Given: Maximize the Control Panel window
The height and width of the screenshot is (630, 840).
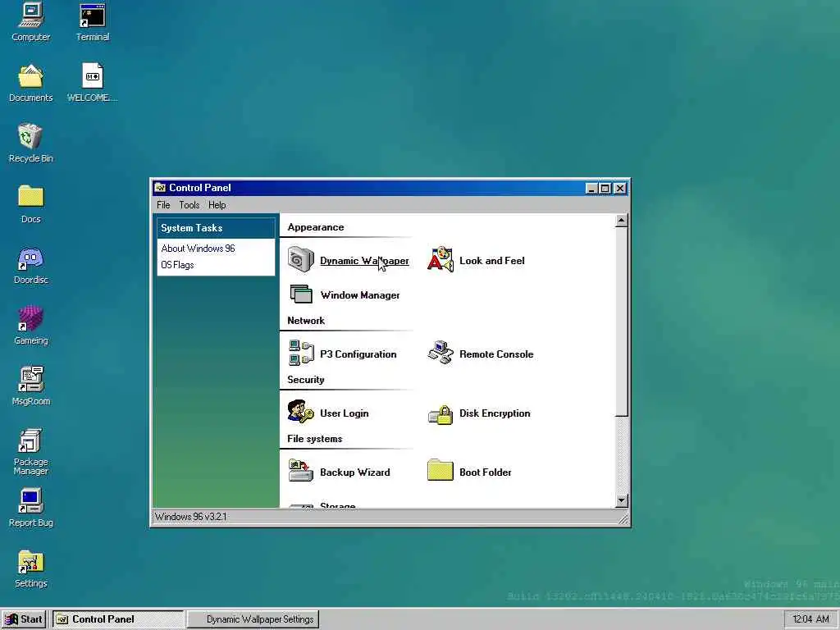Looking at the screenshot, I should 605,188.
